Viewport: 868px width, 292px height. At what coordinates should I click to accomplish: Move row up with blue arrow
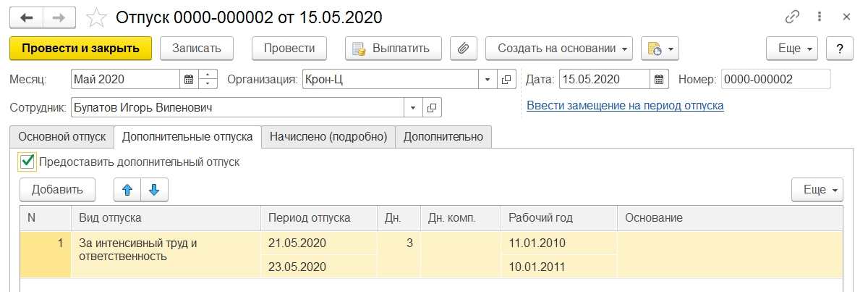pyautogui.click(x=127, y=190)
